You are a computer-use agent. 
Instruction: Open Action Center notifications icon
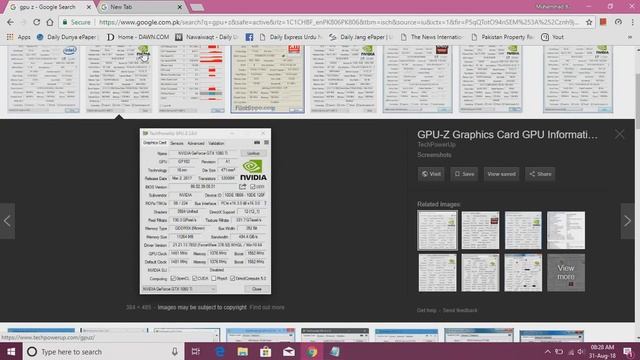click(628, 351)
